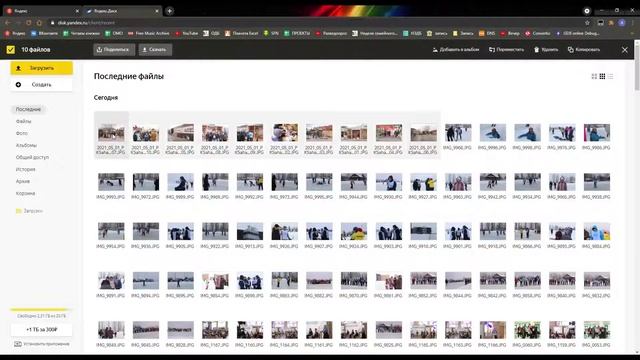Open the Фото section in the sidebar
640x360 pixels.
(22, 133)
